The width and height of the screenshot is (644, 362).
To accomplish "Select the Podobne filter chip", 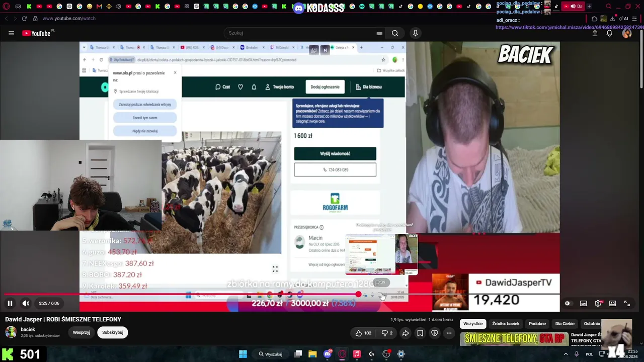I will tap(537, 324).
